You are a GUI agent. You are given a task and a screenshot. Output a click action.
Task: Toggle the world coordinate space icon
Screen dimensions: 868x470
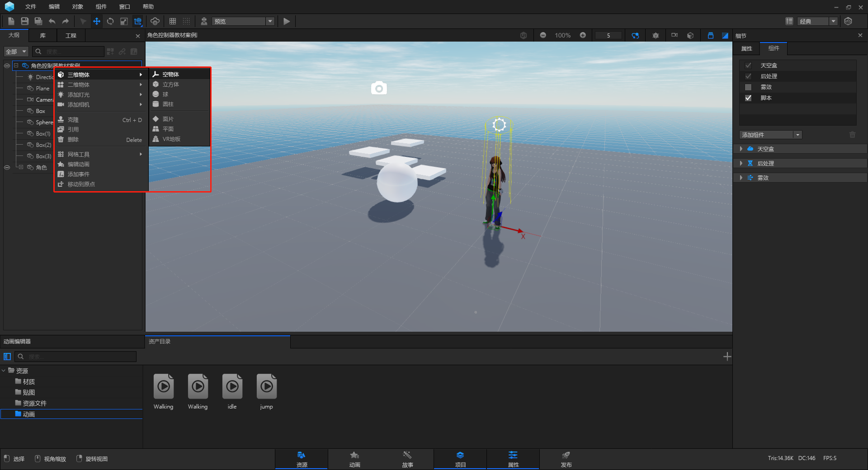point(138,21)
